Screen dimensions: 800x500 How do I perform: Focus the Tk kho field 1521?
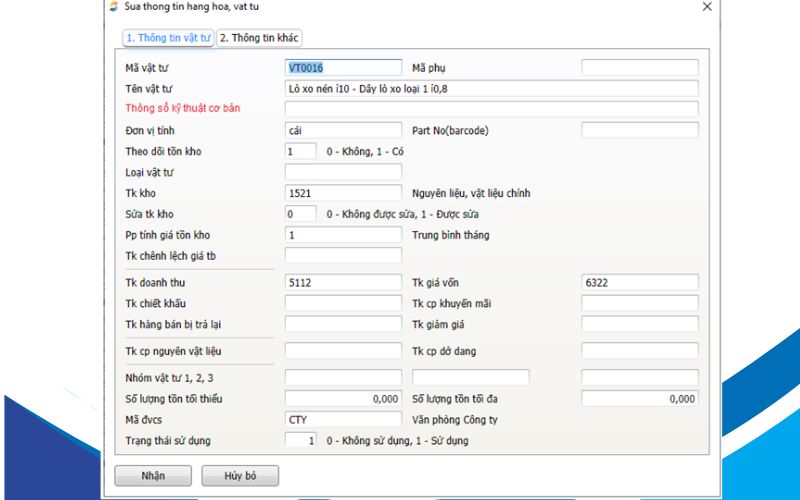point(343,193)
